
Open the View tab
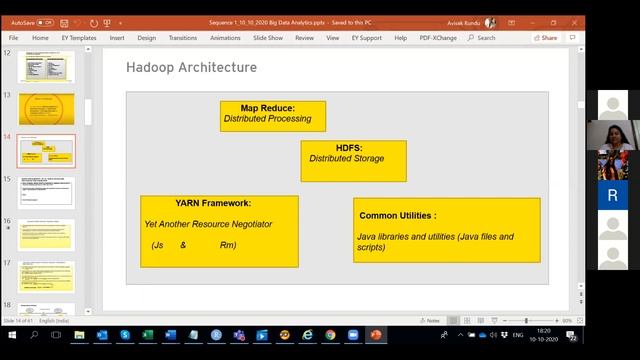pos(333,38)
